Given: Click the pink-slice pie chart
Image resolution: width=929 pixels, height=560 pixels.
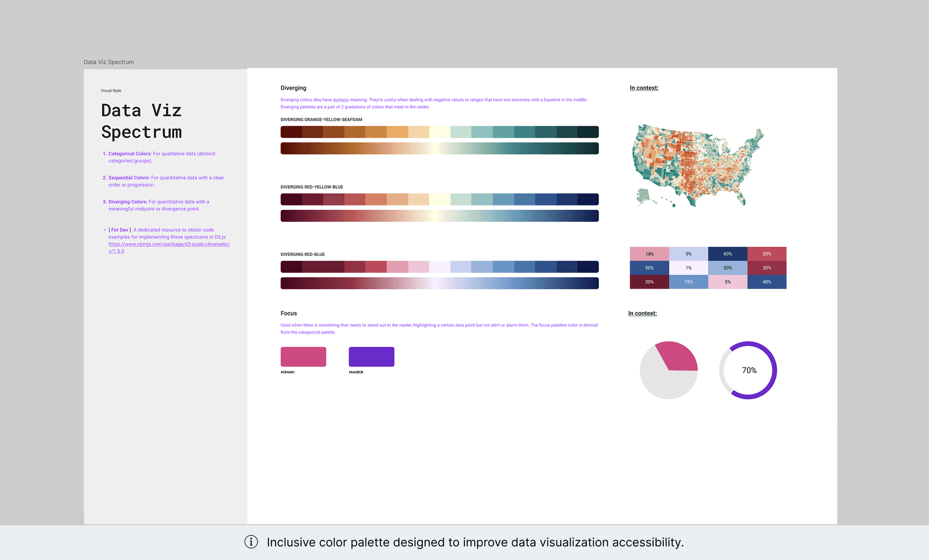Looking at the screenshot, I should tap(668, 370).
